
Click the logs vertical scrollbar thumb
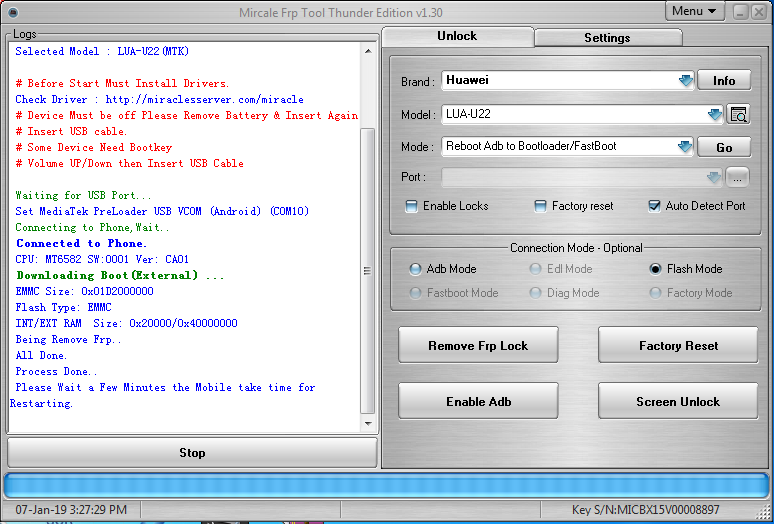coord(368,270)
